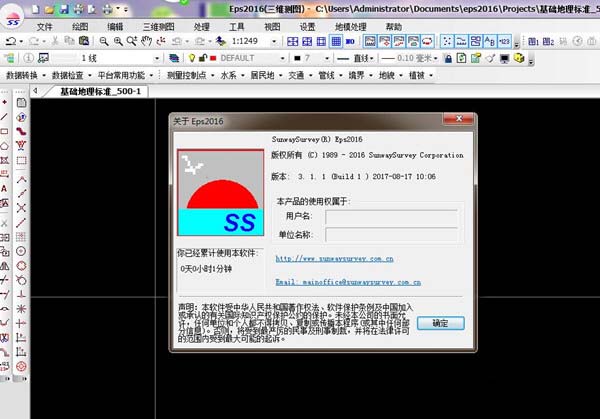This screenshot has height=419, width=600.
Task: Click the blue padlock icon
Action: [x=448, y=58]
